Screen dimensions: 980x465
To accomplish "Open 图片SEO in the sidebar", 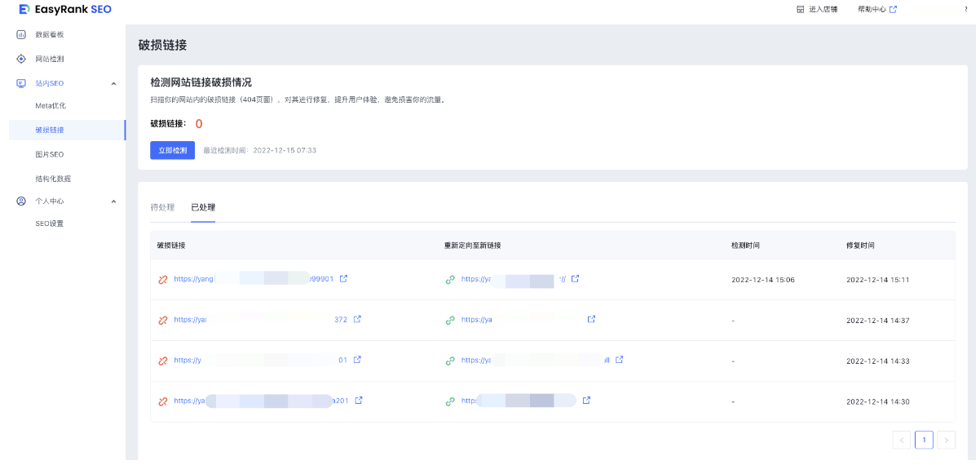I will click(49, 154).
